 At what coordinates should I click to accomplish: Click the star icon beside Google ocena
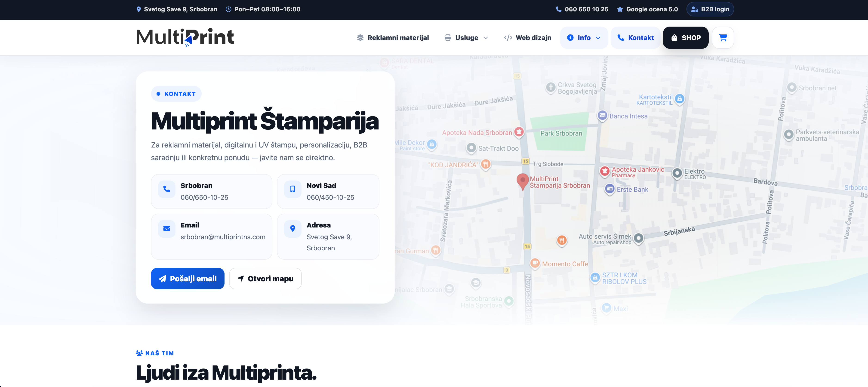coord(620,9)
